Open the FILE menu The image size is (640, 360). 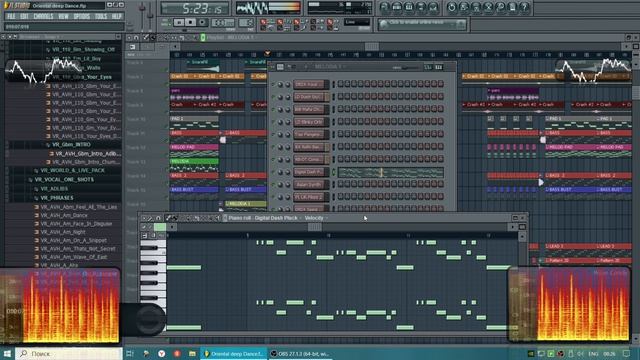[11, 16]
